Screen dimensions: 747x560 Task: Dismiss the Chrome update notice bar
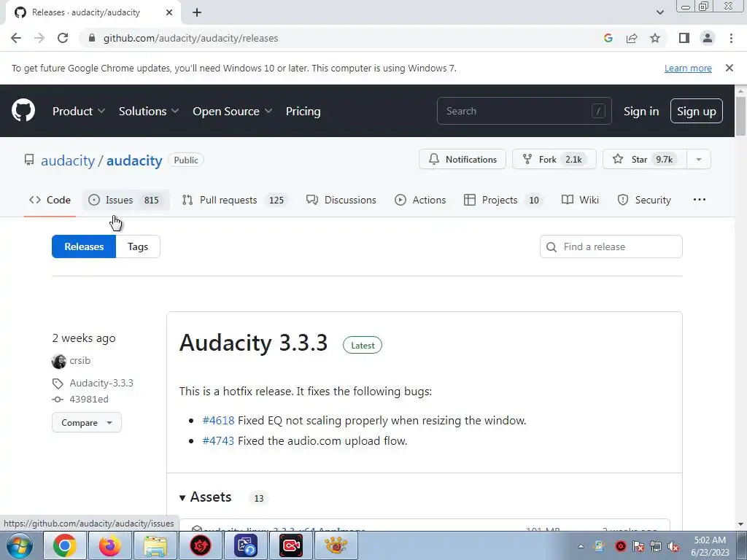(729, 68)
